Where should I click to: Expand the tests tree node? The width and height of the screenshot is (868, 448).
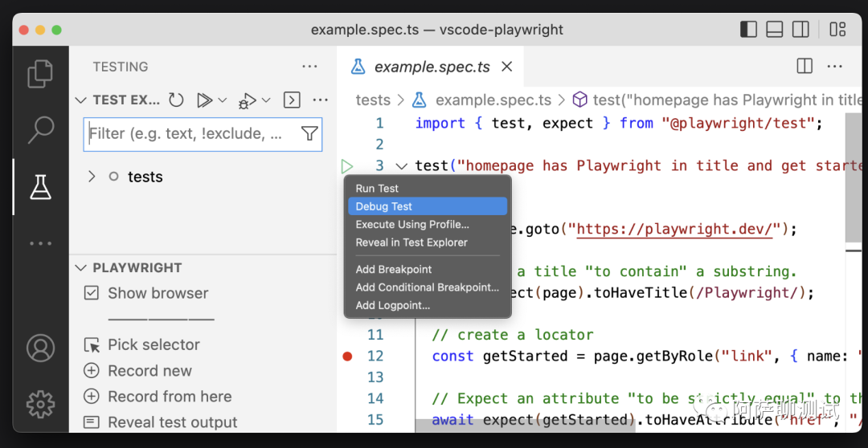click(92, 177)
